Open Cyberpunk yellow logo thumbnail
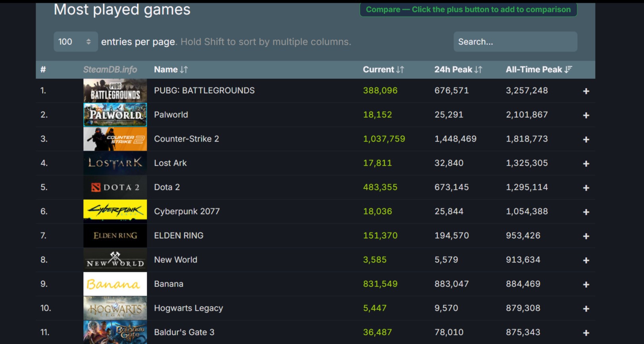644x344 pixels. (115, 212)
